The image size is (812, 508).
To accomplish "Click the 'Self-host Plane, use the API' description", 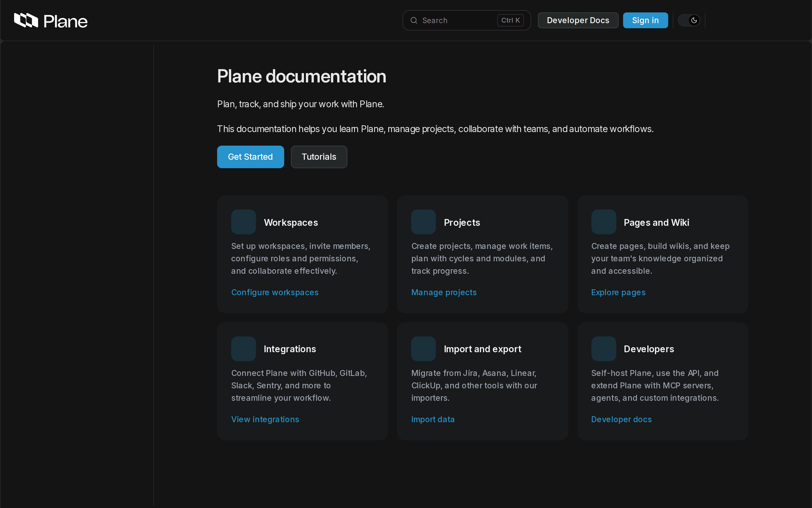I will pyautogui.click(x=655, y=385).
